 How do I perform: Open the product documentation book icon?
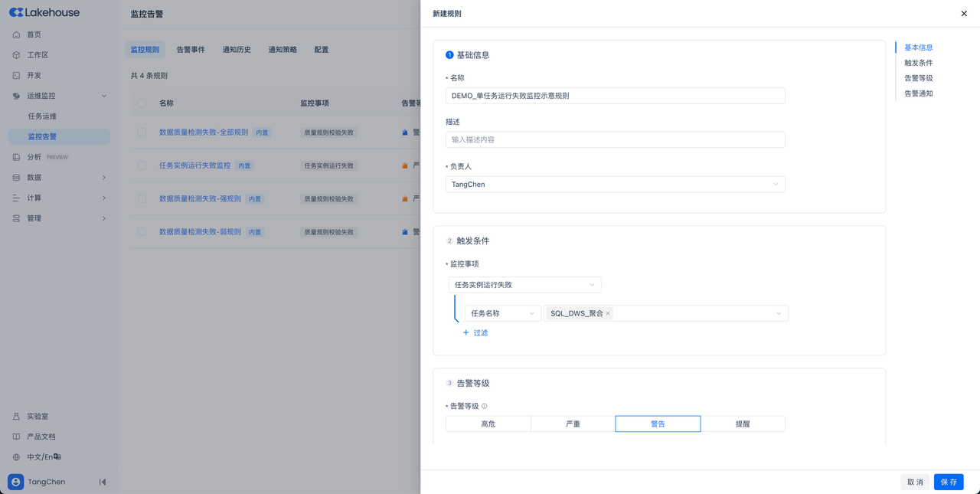click(x=16, y=437)
